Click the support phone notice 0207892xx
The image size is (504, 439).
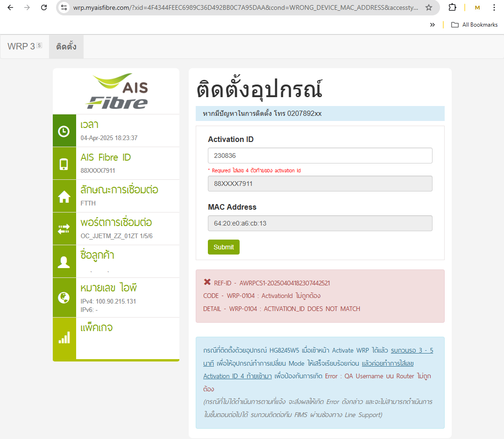[x=263, y=113]
